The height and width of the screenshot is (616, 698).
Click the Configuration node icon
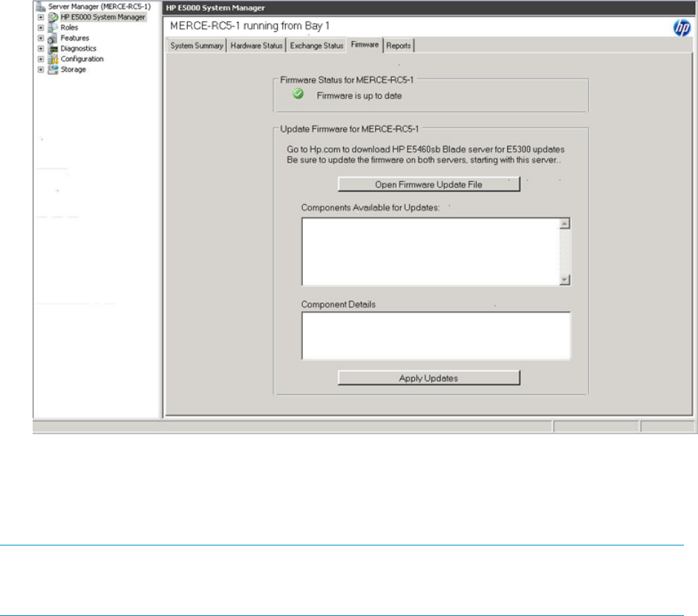pos(53,59)
